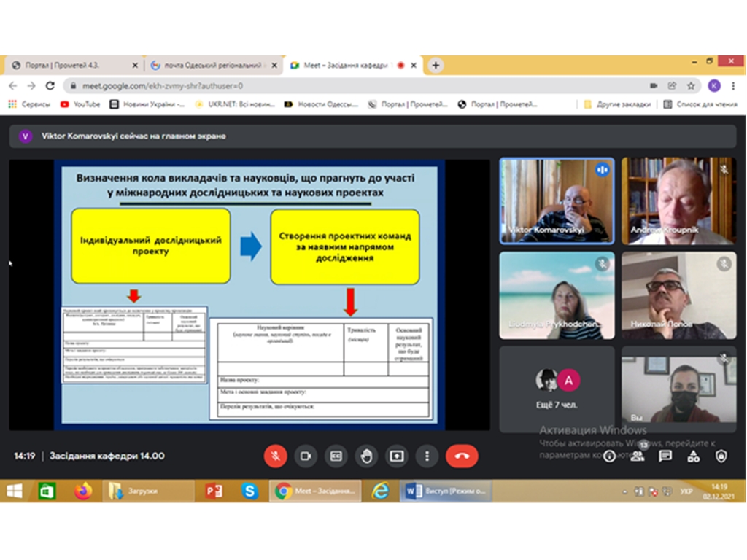Open the Chrome profile K avatar
The width and height of the screenshot is (747, 560).
[x=713, y=86]
